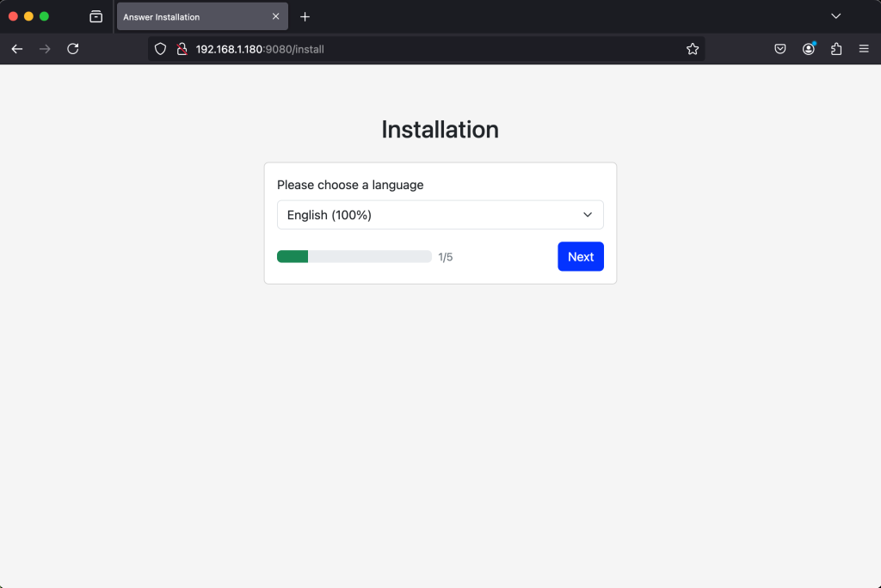Click the address bar to edit URL
Image resolution: width=881 pixels, height=588 pixels.
[387, 49]
